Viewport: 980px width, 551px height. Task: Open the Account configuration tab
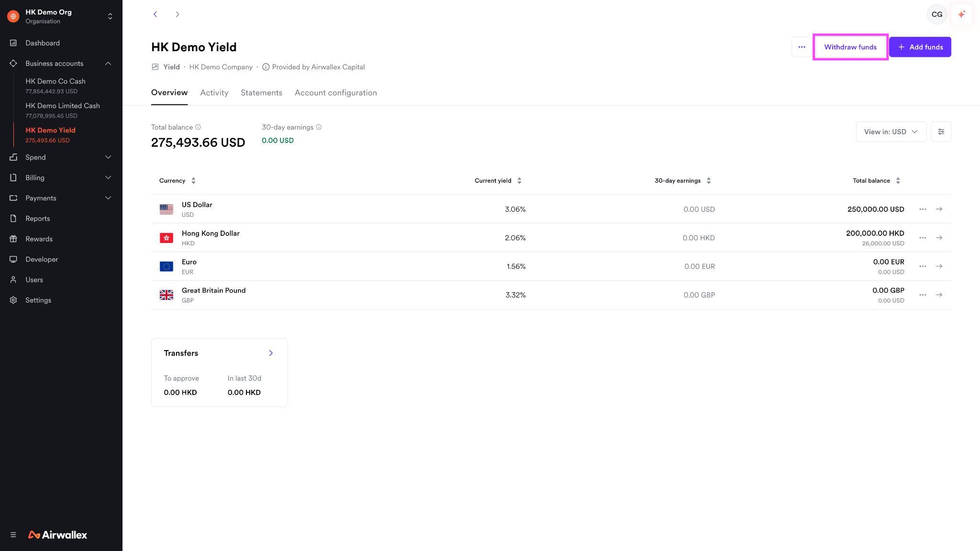click(335, 93)
